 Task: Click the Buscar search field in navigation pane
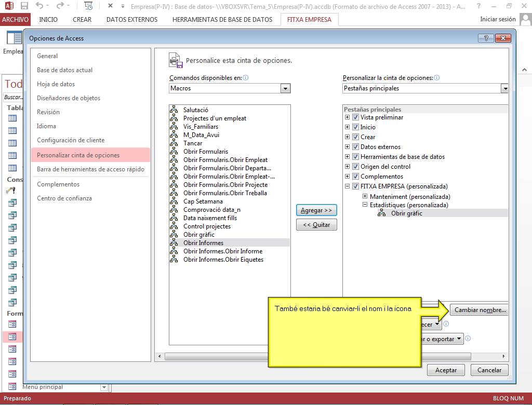[x=13, y=97]
